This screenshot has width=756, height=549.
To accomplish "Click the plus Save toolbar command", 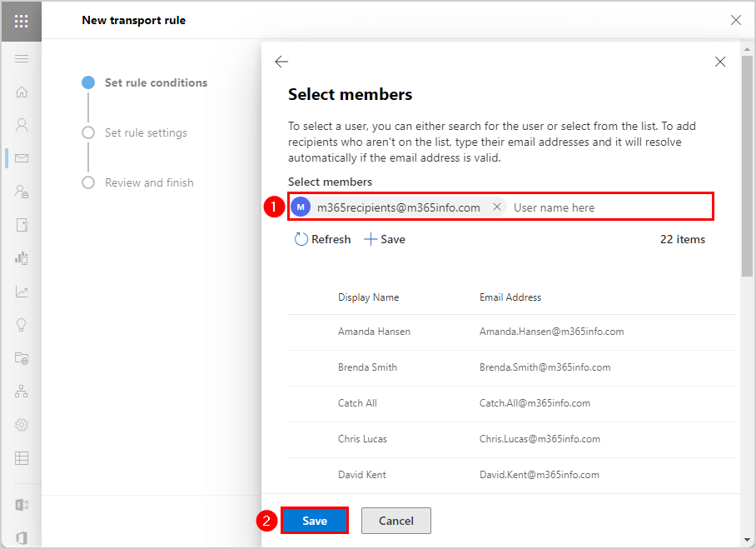I will pos(385,239).
